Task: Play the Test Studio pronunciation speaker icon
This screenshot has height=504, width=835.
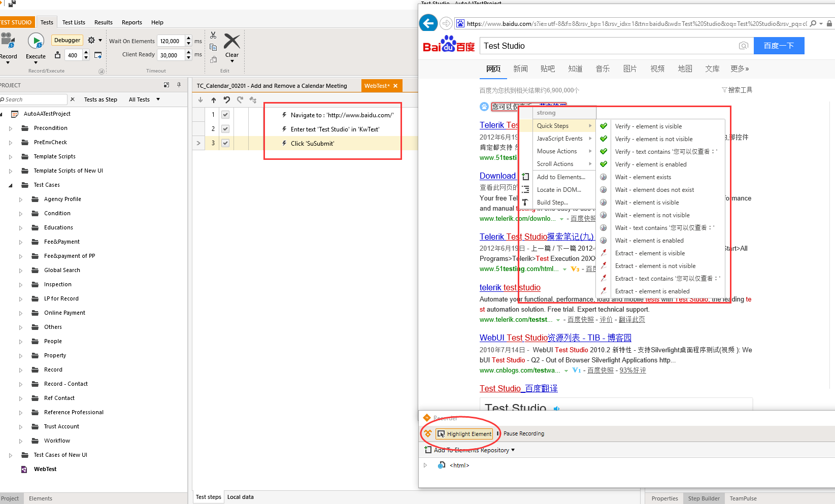Action: click(557, 409)
